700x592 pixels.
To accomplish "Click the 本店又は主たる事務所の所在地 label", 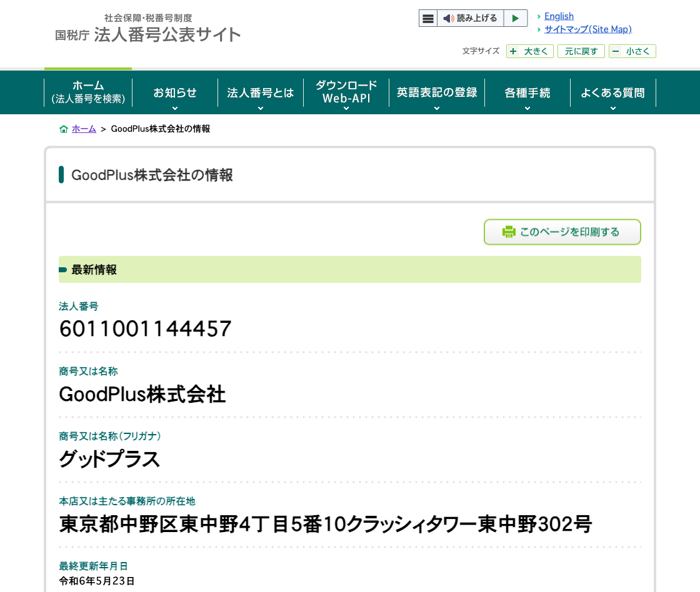I will pyautogui.click(x=127, y=501).
